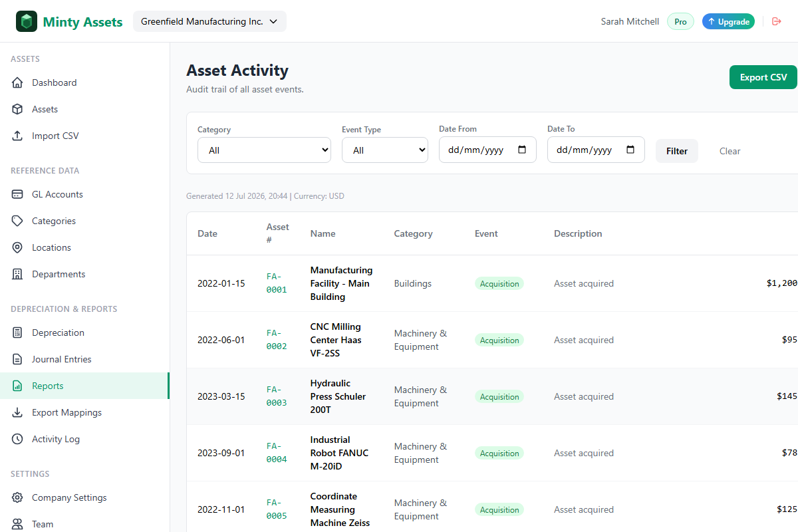This screenshot has width=798, height=532.
Task: Open the Event Type filter dropdown
Action: pyautogui.click(x=385, y=150)
